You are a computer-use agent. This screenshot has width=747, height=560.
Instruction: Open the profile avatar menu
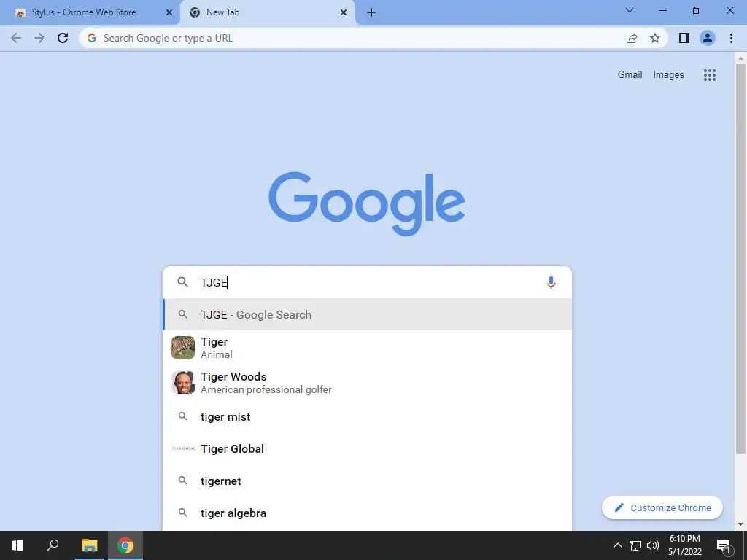(x=708, y=38)
